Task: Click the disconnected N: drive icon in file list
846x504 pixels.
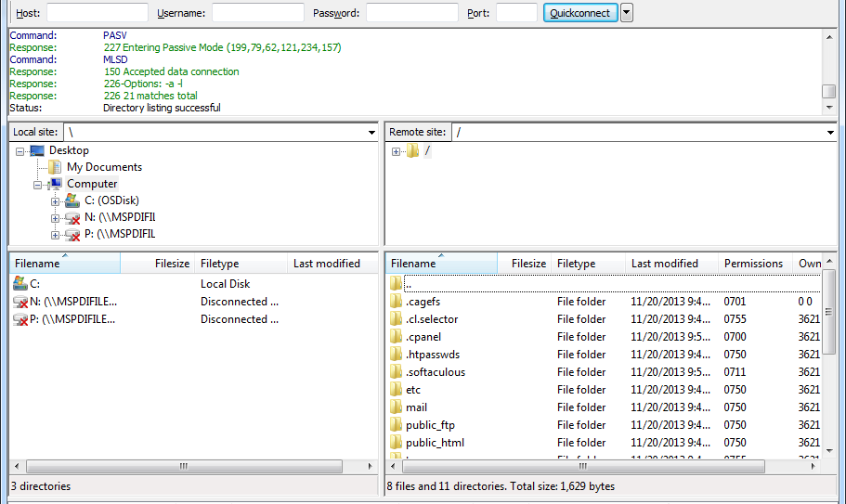Action: [20, 302]
